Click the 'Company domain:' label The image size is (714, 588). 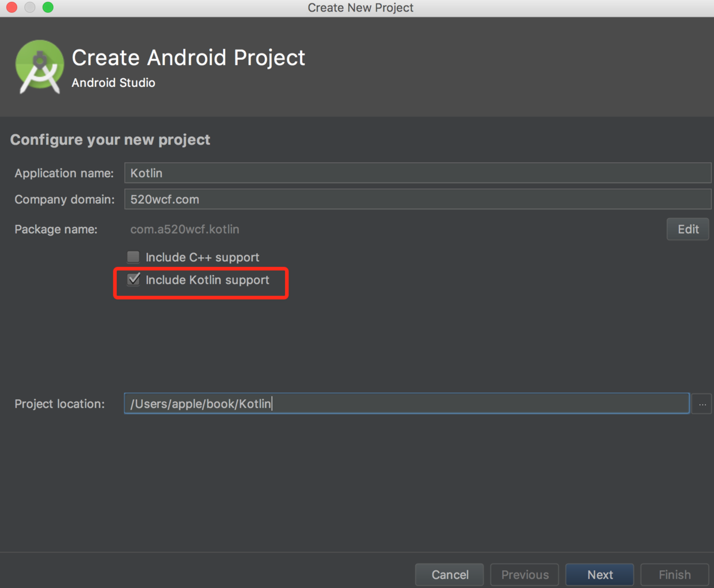click(64, 200)
